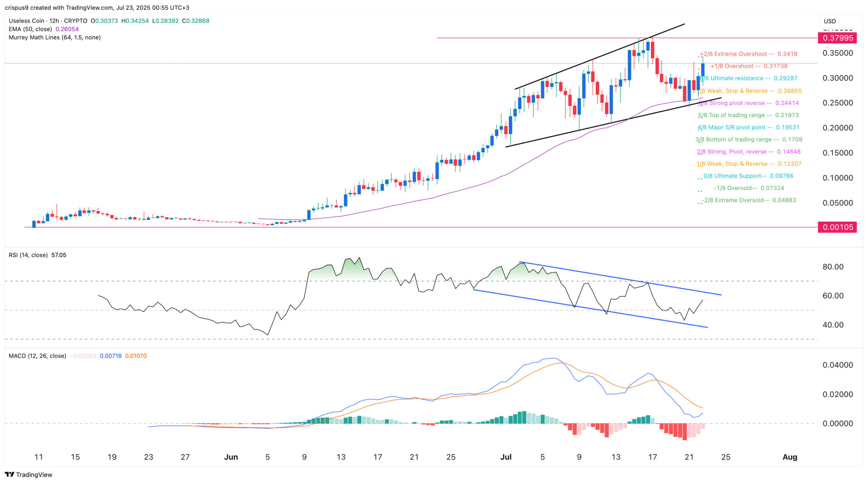Click the 0.00105 red price label
Screen dimensions: 868x483
coord(837,227)
